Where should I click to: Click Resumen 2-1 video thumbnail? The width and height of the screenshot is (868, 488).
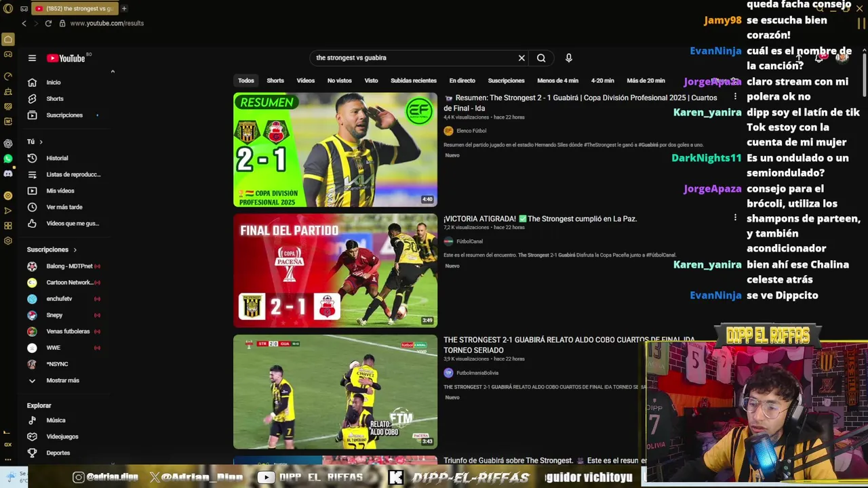pos(335,150)
